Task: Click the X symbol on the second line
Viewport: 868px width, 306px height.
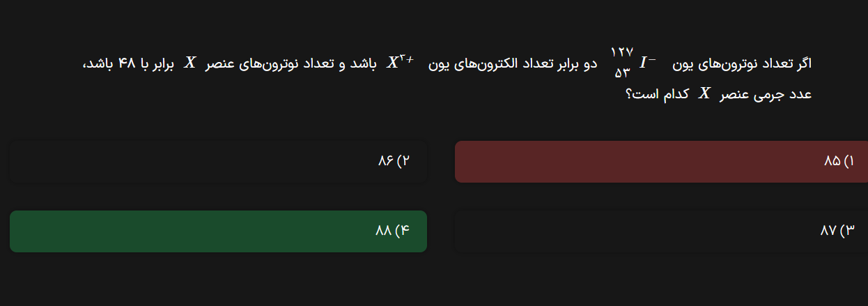Action: coord(705,94)
